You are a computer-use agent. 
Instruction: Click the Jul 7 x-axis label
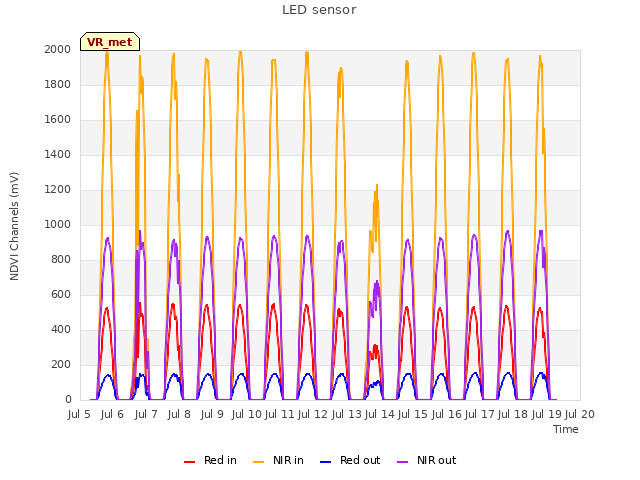[146, 414]
